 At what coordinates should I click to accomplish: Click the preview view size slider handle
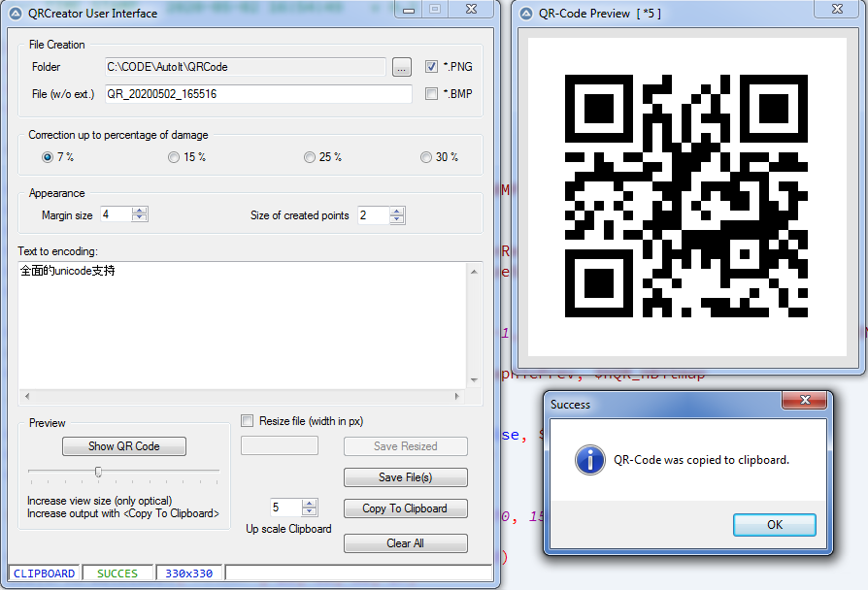[x=98, y=472]
